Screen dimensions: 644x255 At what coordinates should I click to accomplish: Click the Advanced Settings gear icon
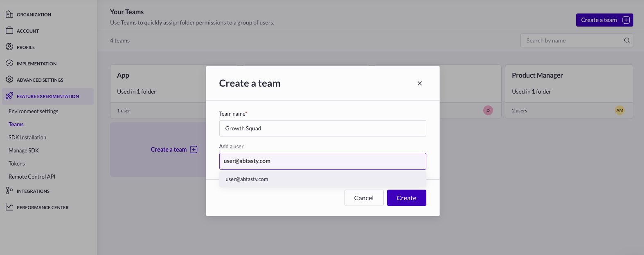point(9,80)
